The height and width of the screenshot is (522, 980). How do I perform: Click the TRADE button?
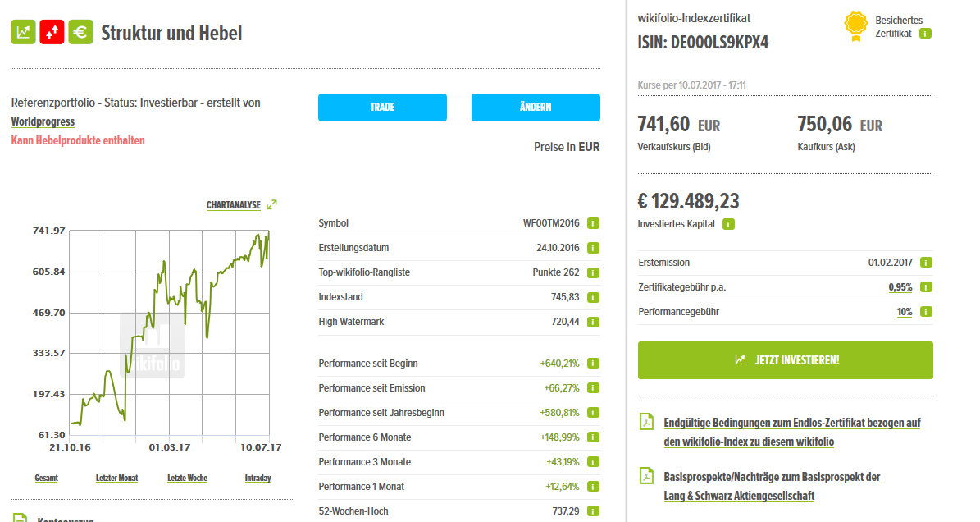click(x=382, y=107)
